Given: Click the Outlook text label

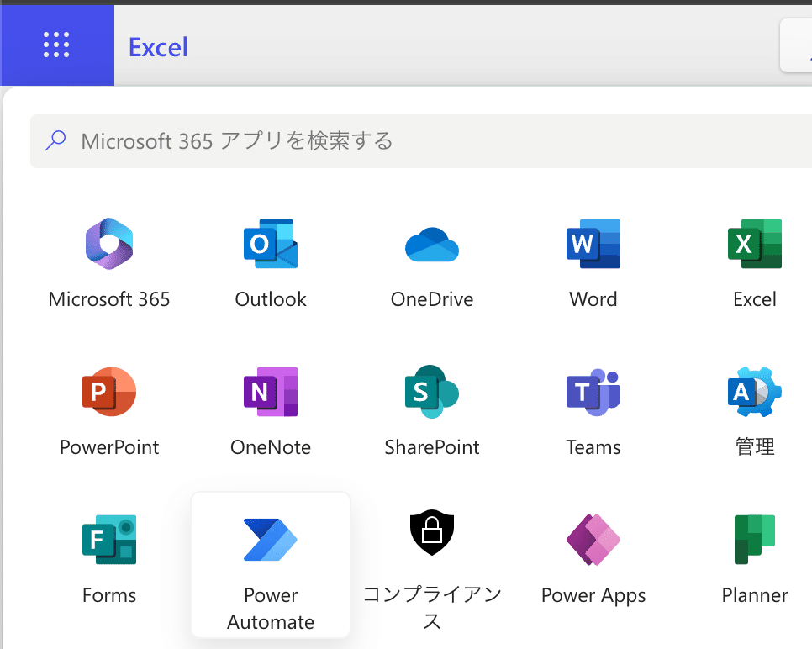Looking at the screenshot, I should (x=271, y=299).
